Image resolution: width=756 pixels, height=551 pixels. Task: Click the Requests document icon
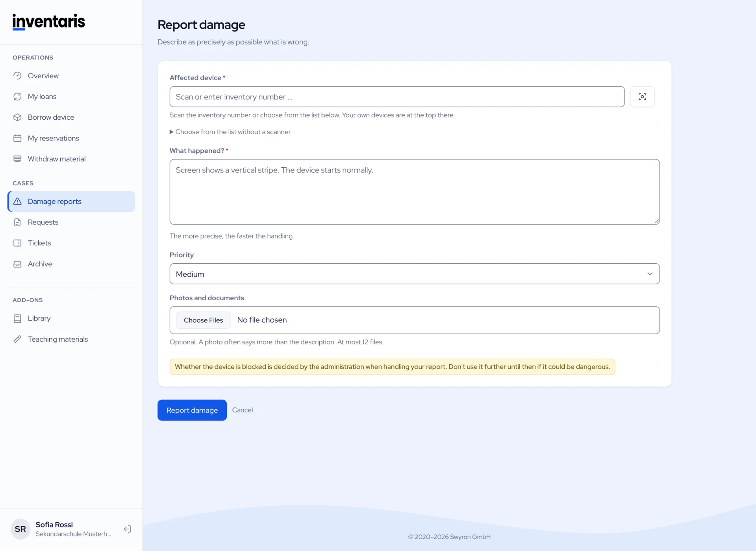(17, 222)
